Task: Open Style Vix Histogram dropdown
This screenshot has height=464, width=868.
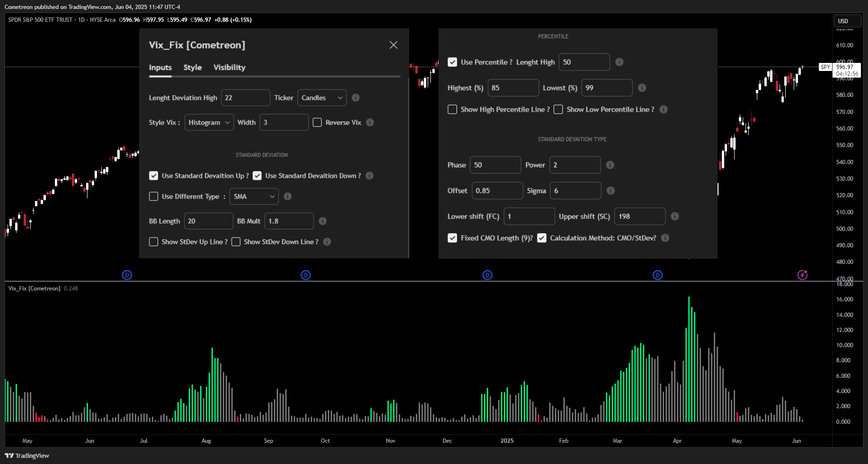Action: point(209,122)
